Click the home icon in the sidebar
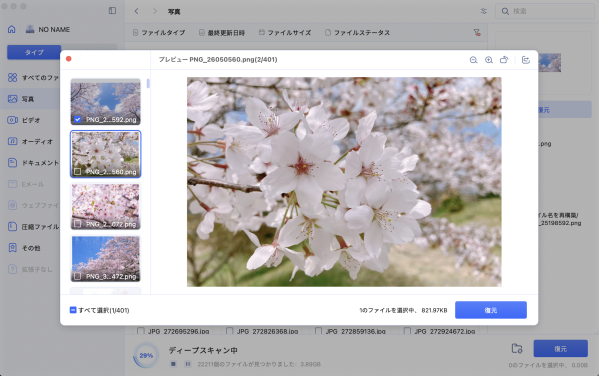This screenshot has height=376, width=599. tap(11, 29)
